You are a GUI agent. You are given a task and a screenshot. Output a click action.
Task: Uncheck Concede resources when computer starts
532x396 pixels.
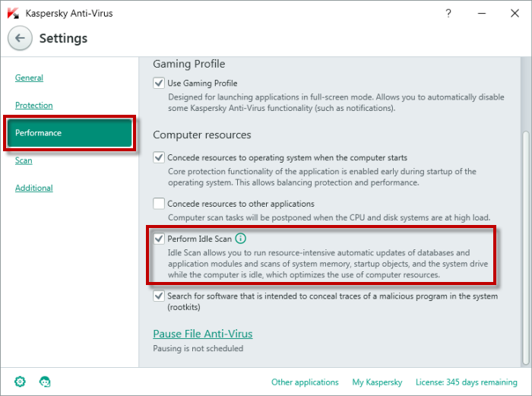(159, 158)
